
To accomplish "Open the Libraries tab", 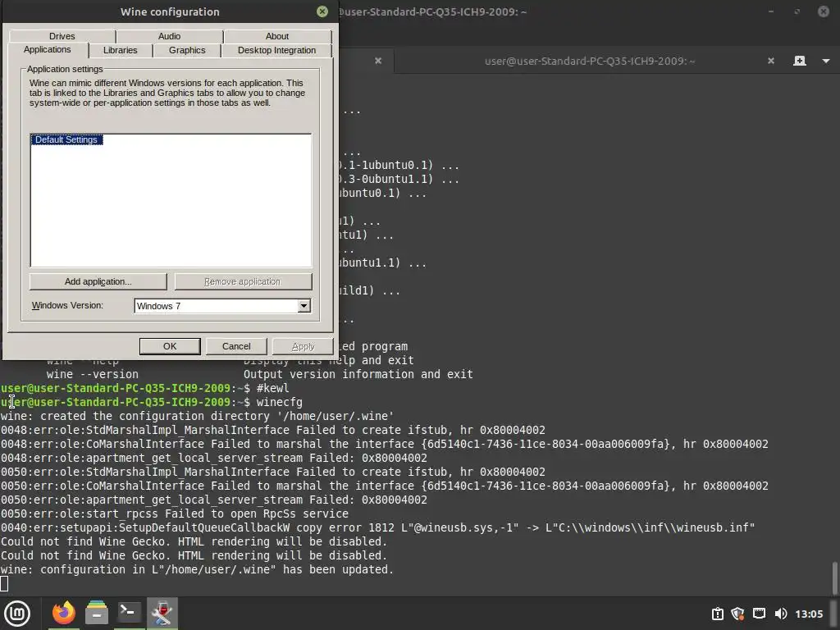I will coord(120,50).
